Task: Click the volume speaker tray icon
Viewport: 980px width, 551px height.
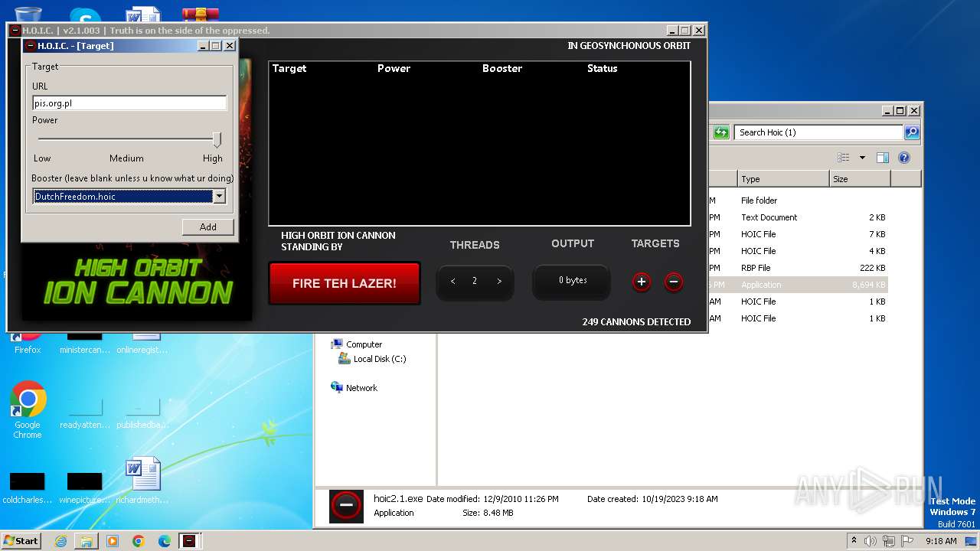Action: 871,541
